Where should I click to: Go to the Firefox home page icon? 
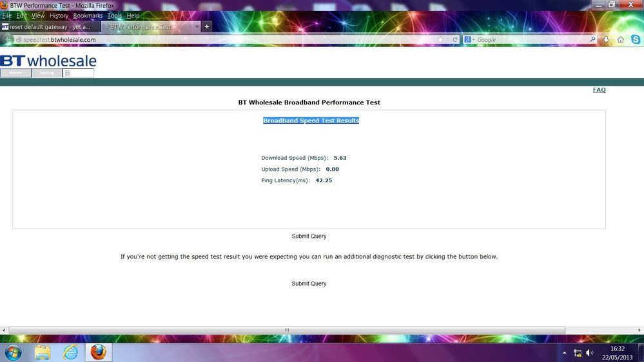coord(621,39)
